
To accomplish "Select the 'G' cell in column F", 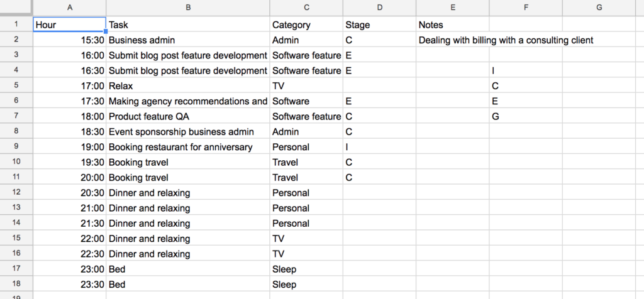I will 526,116.
